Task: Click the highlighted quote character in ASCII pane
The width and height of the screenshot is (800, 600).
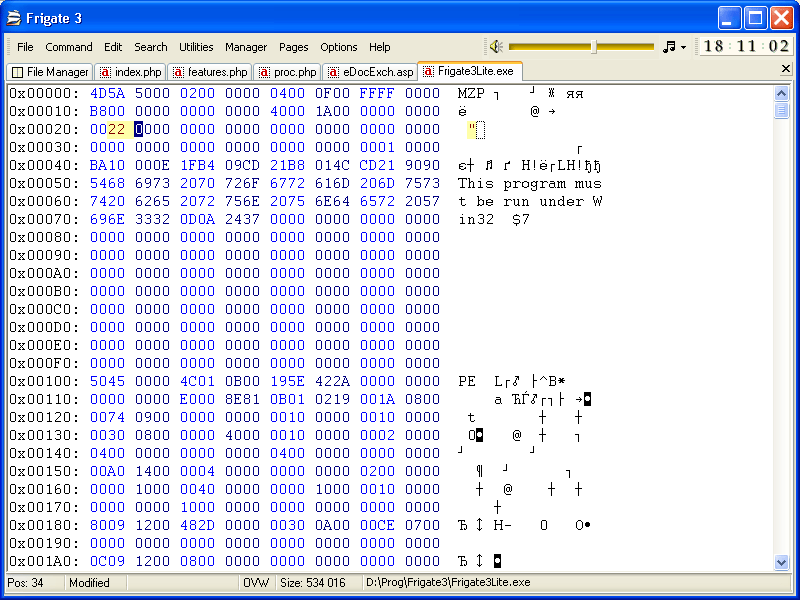Action: click(x=471, y=130)
